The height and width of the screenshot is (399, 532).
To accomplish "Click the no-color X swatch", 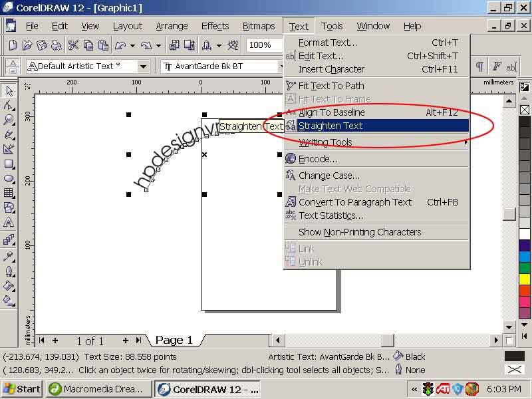I will click(525, 110).
